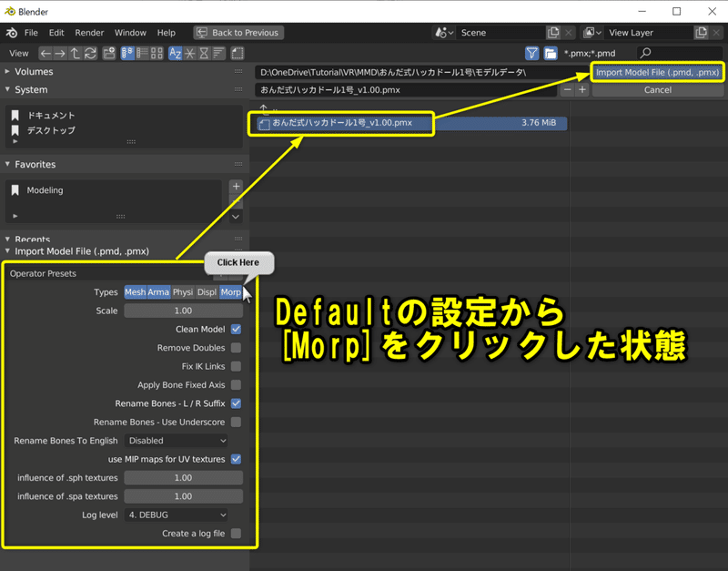This screenshot has width=728, height=571.
Task: Increment file name number with plus
Action: click(582, 89)
